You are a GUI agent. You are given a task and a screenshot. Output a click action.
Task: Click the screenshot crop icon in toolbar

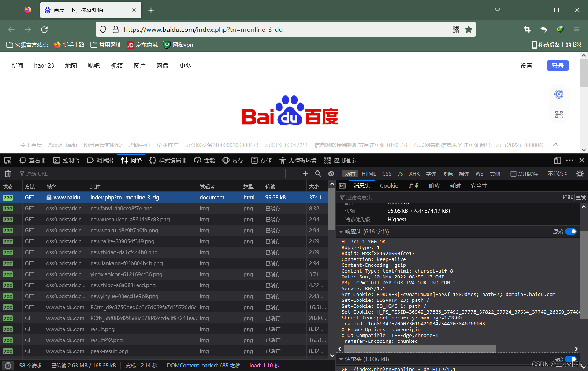click(x=527, y=29)
